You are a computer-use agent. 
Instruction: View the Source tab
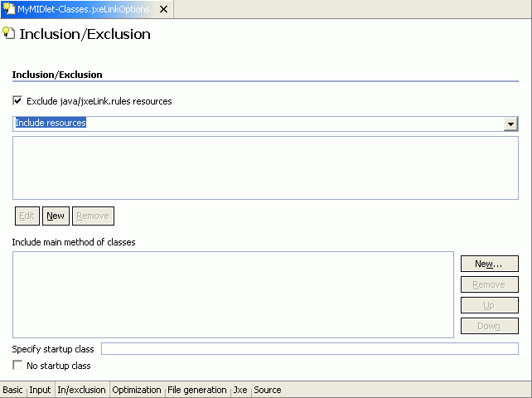click(x=268, y=390)
